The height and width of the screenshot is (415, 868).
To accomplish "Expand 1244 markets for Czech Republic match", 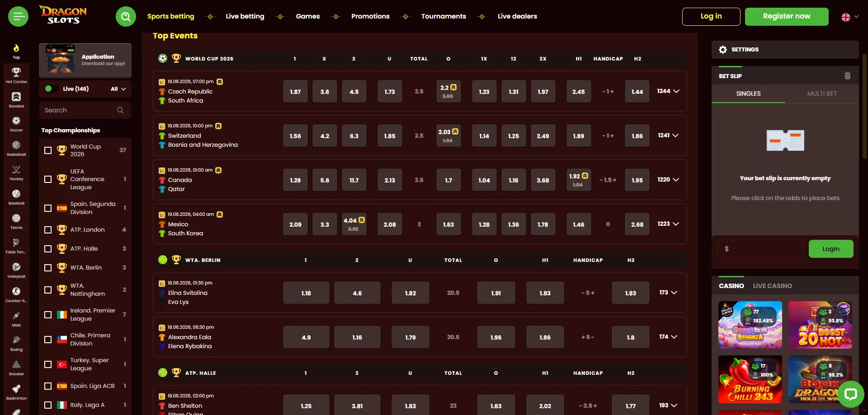I will click(668, 91).
